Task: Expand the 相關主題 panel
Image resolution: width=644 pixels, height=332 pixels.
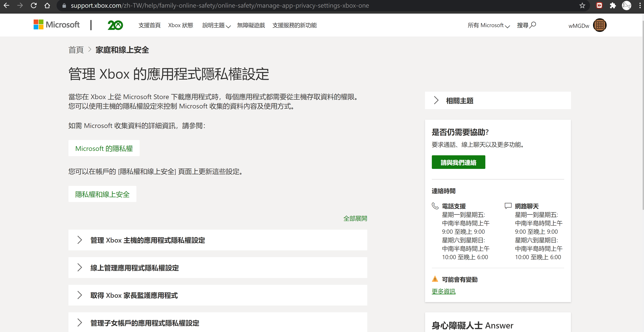Action: (x=498, y=100)
